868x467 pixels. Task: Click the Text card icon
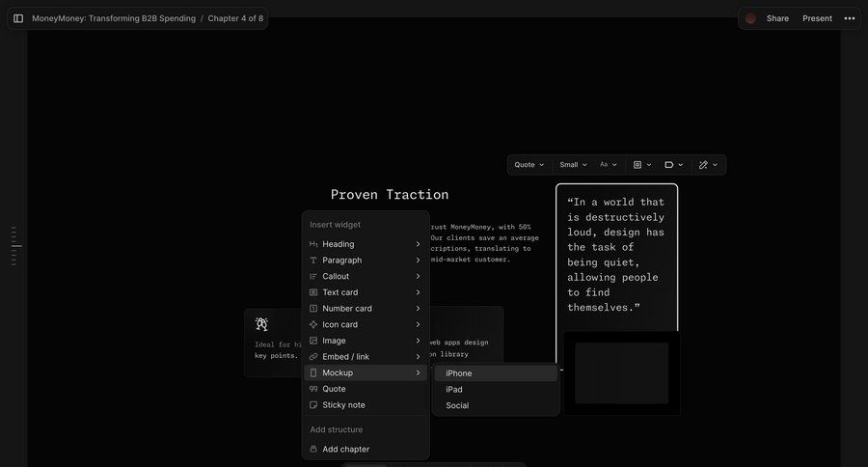pos(313,292)
